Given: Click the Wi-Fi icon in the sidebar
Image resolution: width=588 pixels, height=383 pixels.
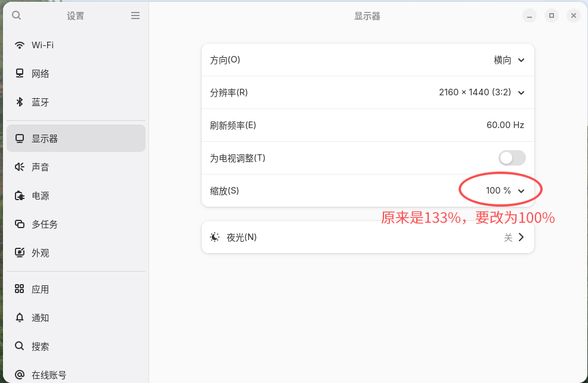Looking at the screenshot, I should tap(20, 45).
